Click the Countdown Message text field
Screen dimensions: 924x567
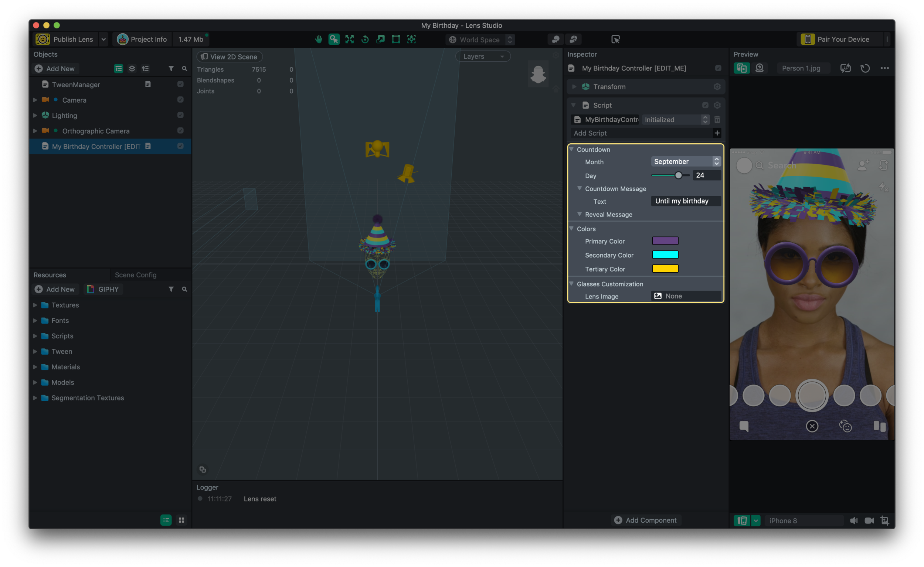pyautogui.click(x=686, y=201)
